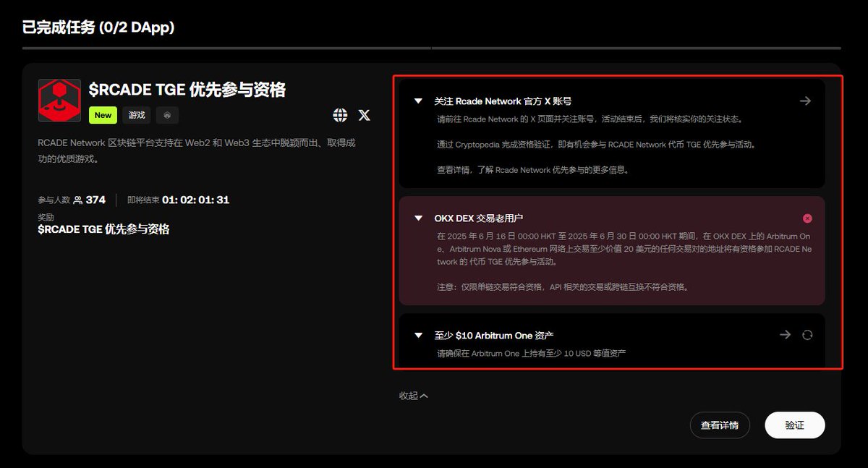Click the red failed-status icon on the OKX DEX task

coord(807,218)
